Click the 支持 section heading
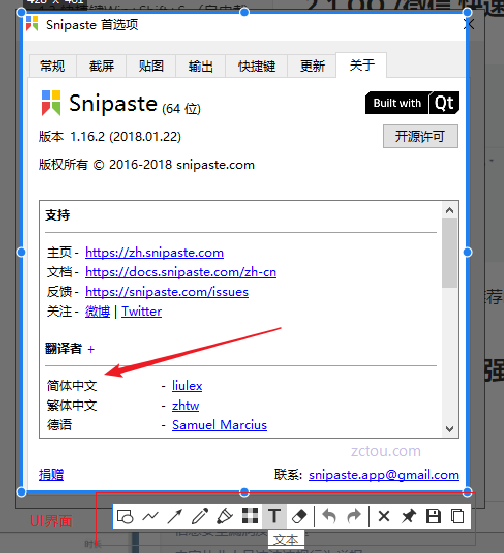This screenshot has height=553, width=504. [57, 215]
